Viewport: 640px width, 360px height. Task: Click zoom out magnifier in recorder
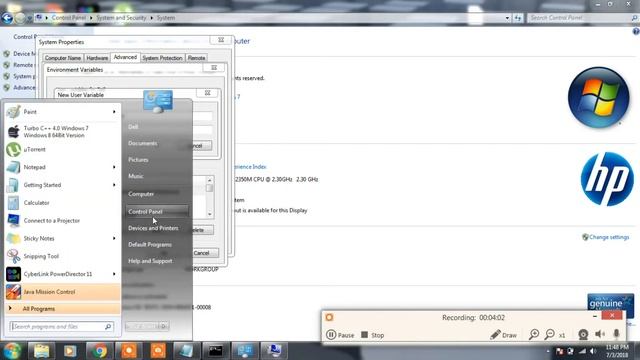pyautogui.click(x=550, y=335)
